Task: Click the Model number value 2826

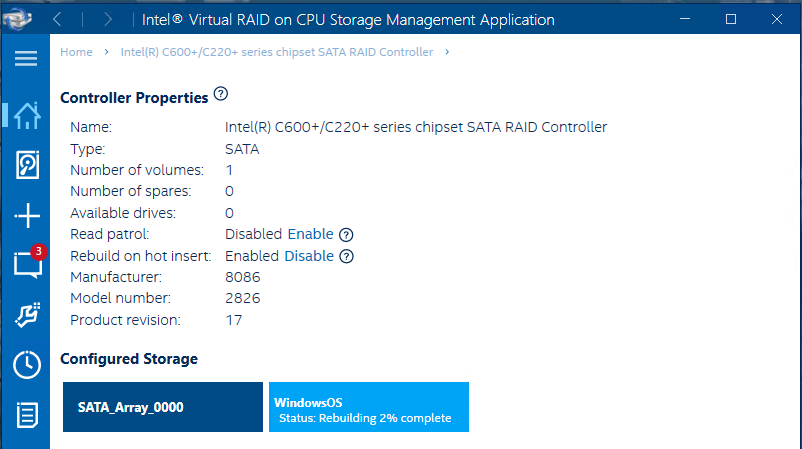Action: pos(242,298)
